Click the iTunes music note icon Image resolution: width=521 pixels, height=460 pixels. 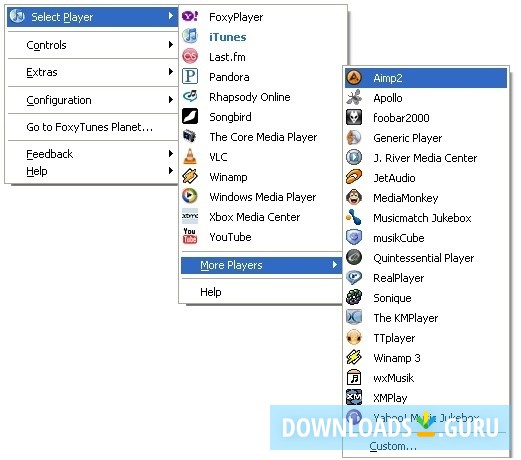pos(190,36)
